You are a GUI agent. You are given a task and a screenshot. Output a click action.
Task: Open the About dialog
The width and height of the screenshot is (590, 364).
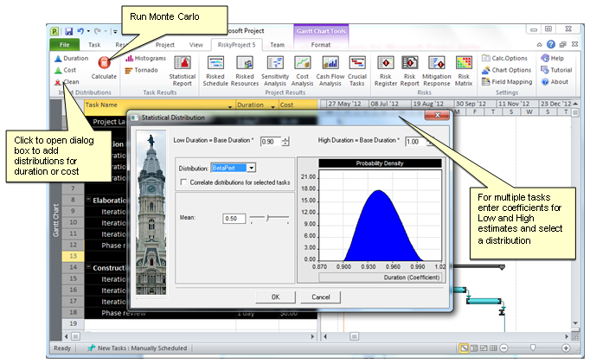click(x=555, y=81)
